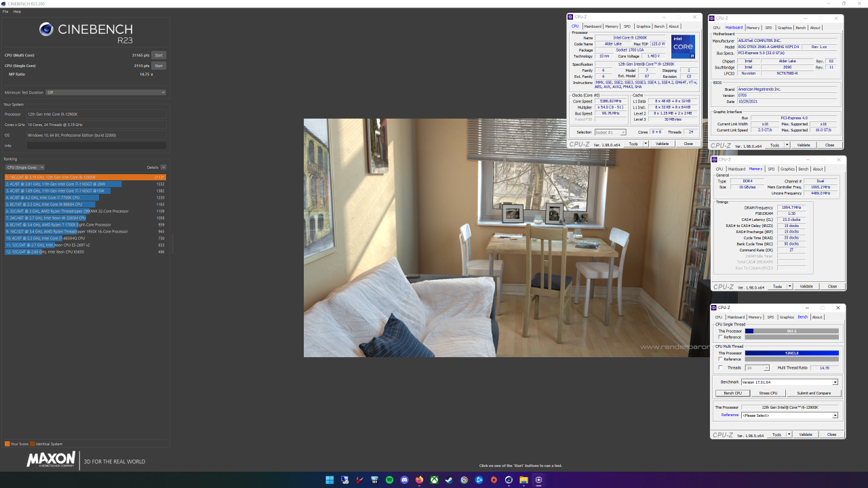Open the Windows Start menu
Screen dimensions: 868x488
[329, 481]
